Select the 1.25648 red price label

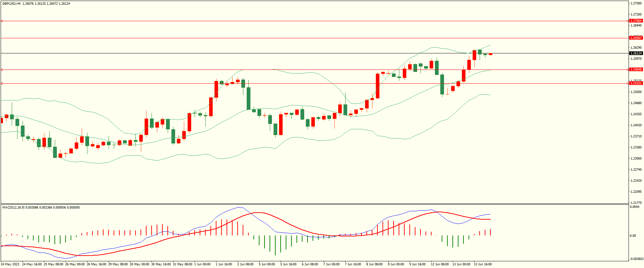[x=636, y=70]
